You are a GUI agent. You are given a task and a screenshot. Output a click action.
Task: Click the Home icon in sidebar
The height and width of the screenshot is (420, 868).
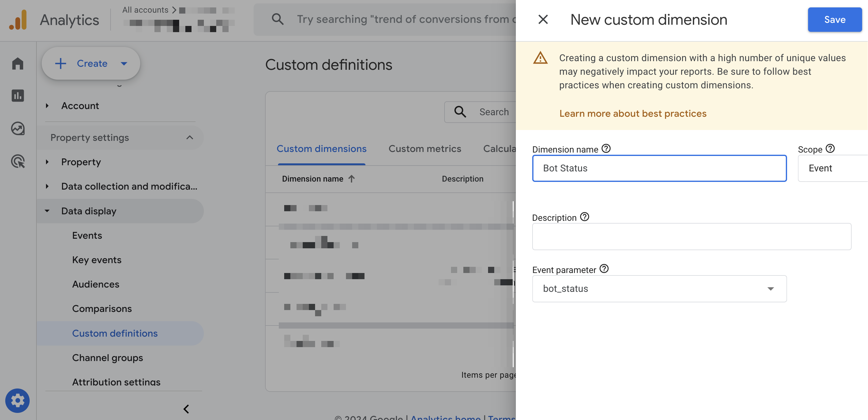(18, 63)
